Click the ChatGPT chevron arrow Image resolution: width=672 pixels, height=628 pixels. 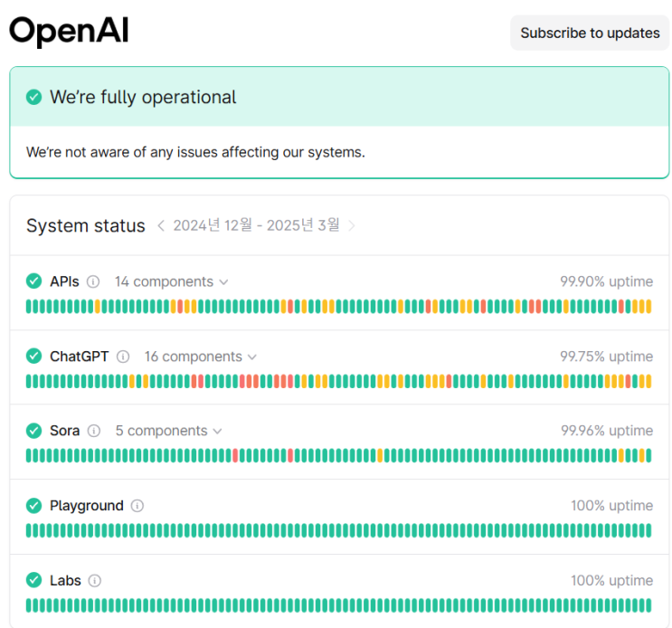tap(252, 357)
